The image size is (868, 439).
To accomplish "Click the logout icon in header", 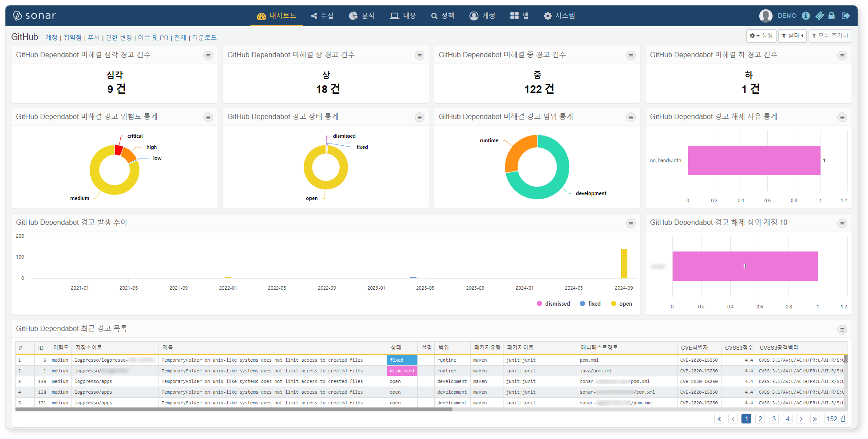I will [x=846, y=16].
